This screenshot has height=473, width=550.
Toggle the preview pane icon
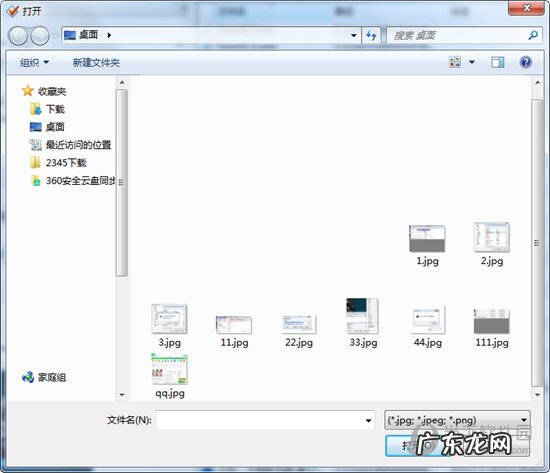tap(498, 62)
